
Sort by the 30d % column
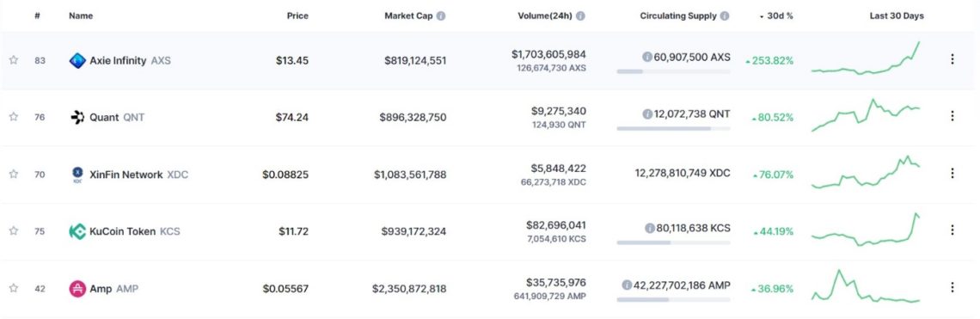click(776, 16)
